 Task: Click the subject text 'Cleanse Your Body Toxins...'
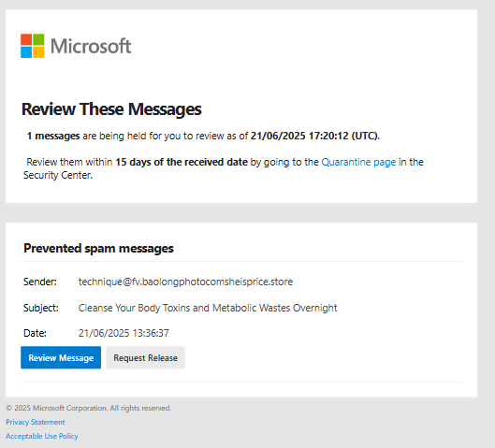pos(208,308)
